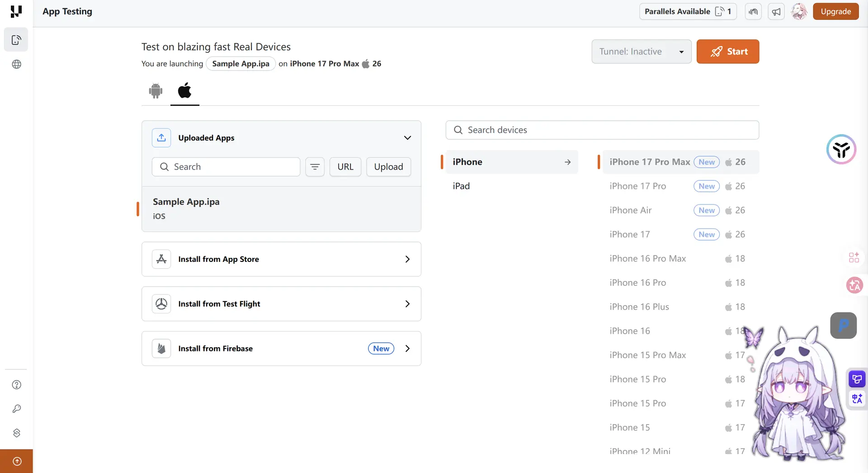The width and height of the screenshot is (868, 473).
Task: Collapse the Uploaded Apps section
Action: point(407,138)
